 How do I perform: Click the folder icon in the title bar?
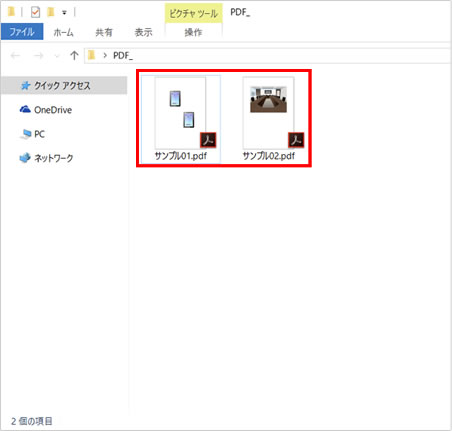(11, 12)
